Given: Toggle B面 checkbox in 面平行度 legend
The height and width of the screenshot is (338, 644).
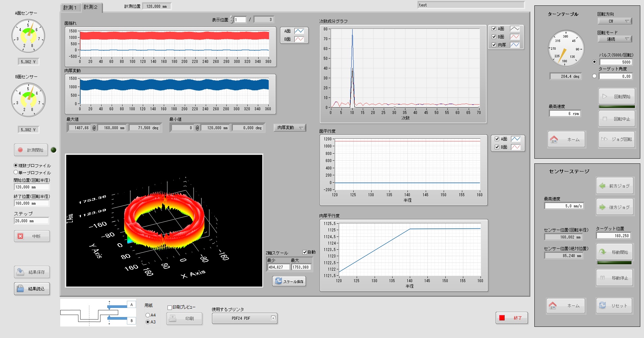Looking at the screenshot, I should (497, 147).
